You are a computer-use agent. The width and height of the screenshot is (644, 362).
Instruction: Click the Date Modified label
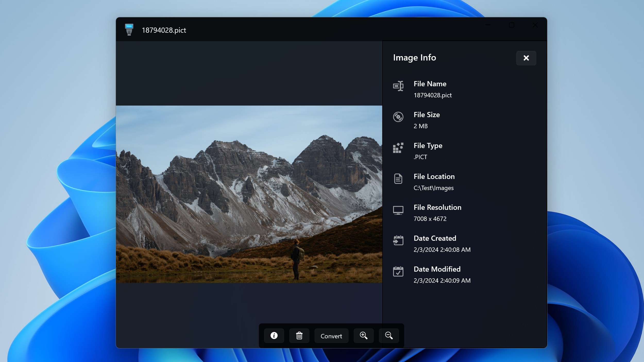437,269
